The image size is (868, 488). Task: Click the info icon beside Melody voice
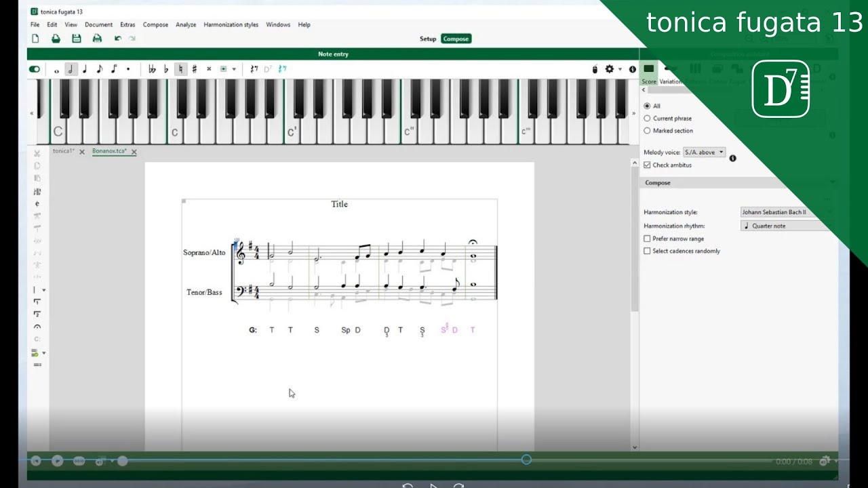pos(732,159)
